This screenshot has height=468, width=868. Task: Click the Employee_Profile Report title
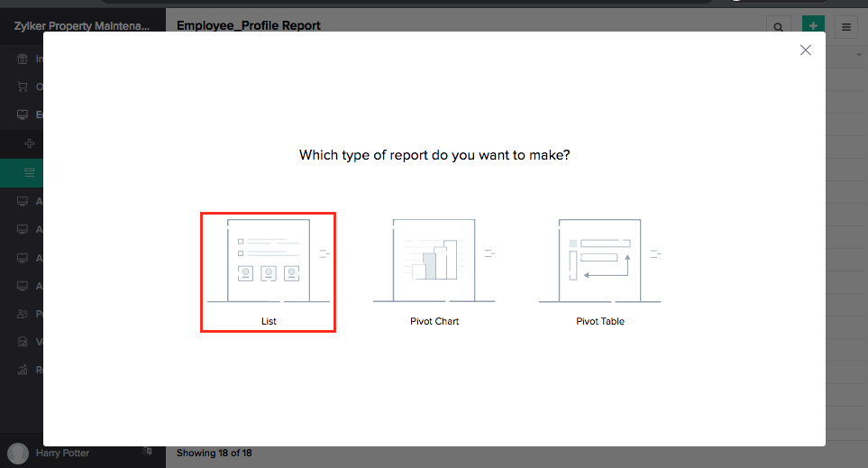(x=249, y=25)
